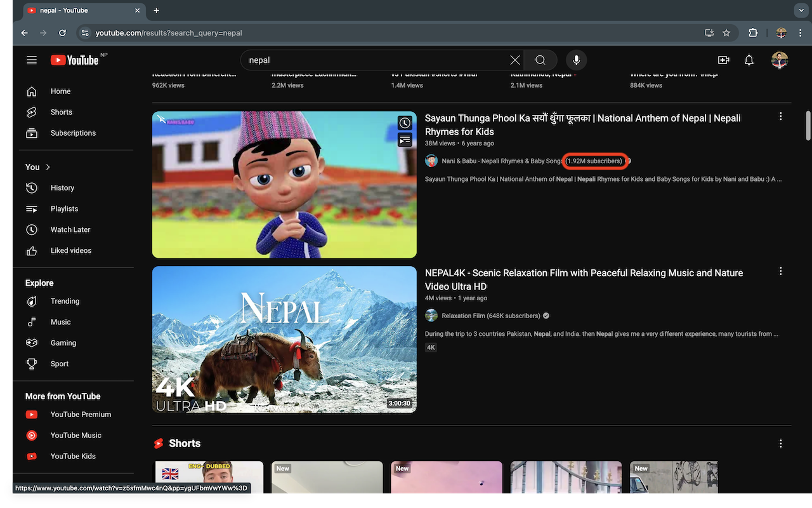812x508 pixels.
Task: Expand the You section chevron
Action: pyautogui.click(x=48, y=167)
